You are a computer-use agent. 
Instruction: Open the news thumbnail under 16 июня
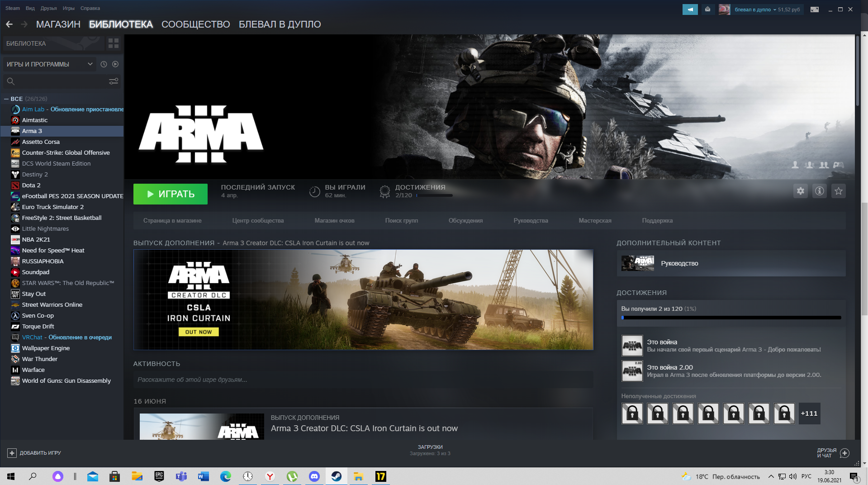[202, 427]
